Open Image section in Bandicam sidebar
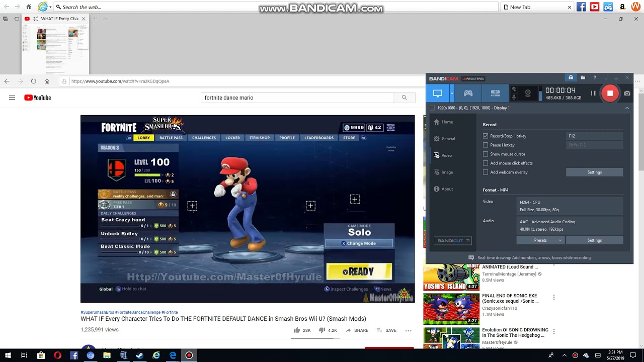 (x=443, y=172)
